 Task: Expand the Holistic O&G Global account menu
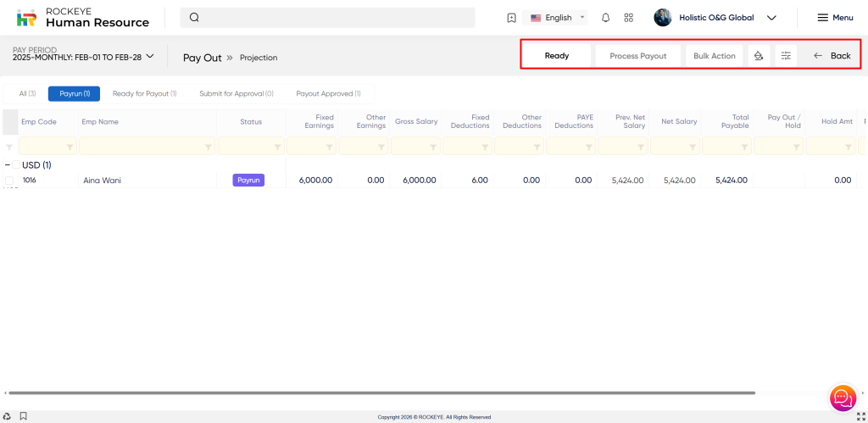[x=771, y=18]
